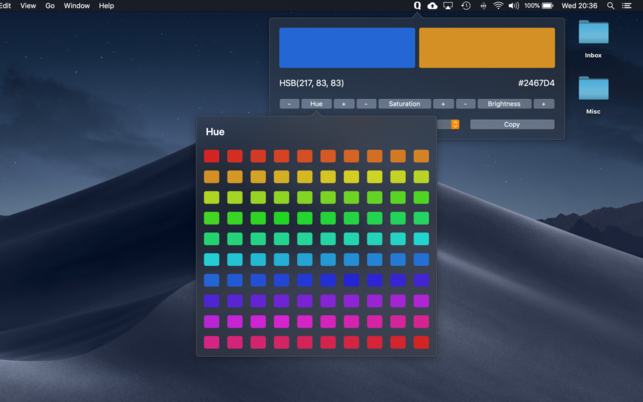
Task: Pick the last yellow-green swatch in second row
Action: tap(421, 177)
